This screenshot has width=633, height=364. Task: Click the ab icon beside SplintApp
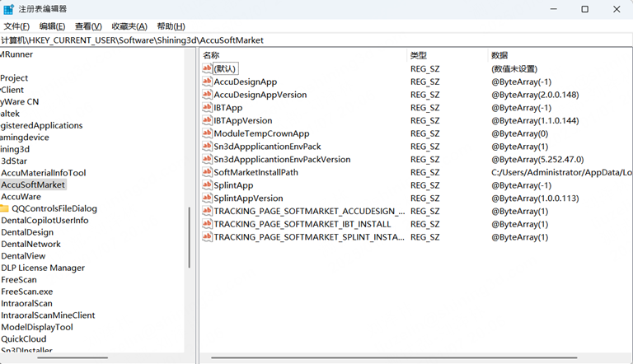click(x=207, y=184)
